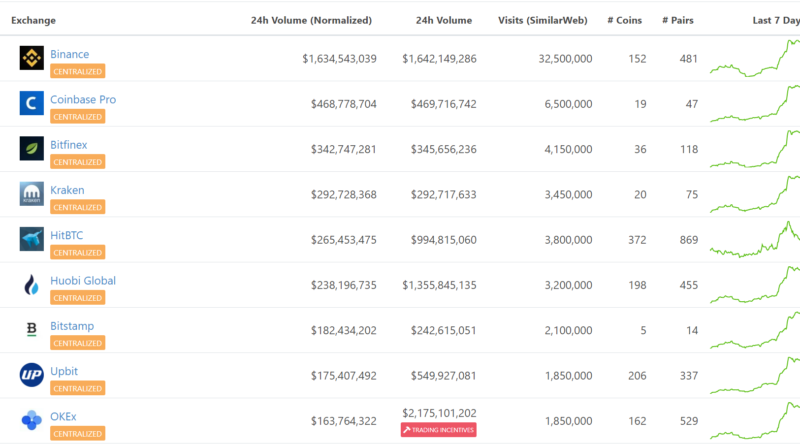This screenshot has width=800, height=445.
Task: Click the Coinbase Pro logo icon
Action: (32, 103)
